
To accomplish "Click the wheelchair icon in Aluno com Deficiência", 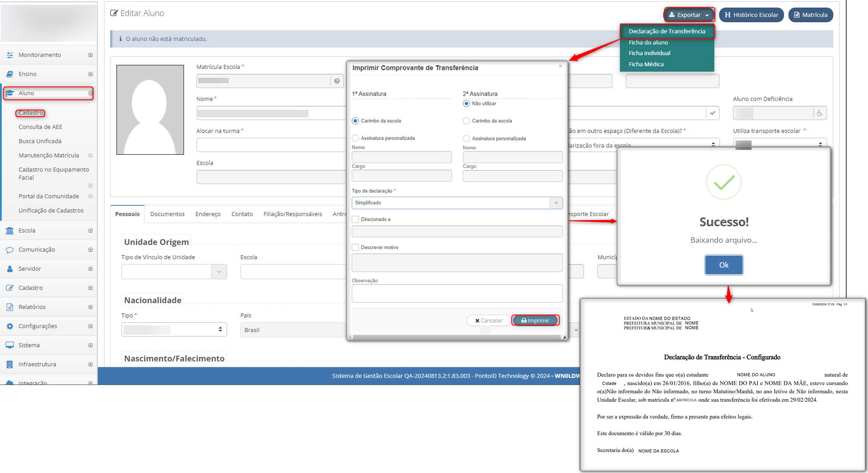I will (820, 113).
